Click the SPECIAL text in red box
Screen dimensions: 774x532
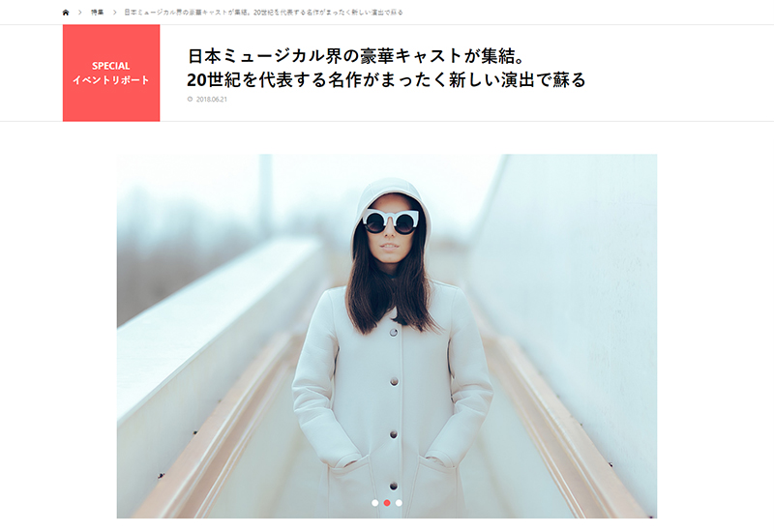[x=111, y=66]
